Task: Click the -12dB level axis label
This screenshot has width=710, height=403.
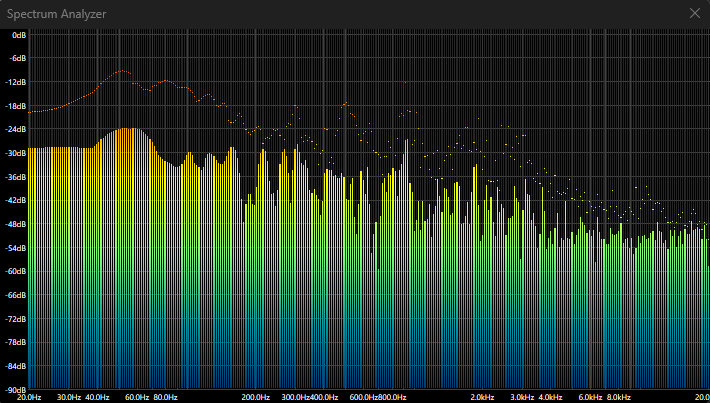Action: point(16,82)
